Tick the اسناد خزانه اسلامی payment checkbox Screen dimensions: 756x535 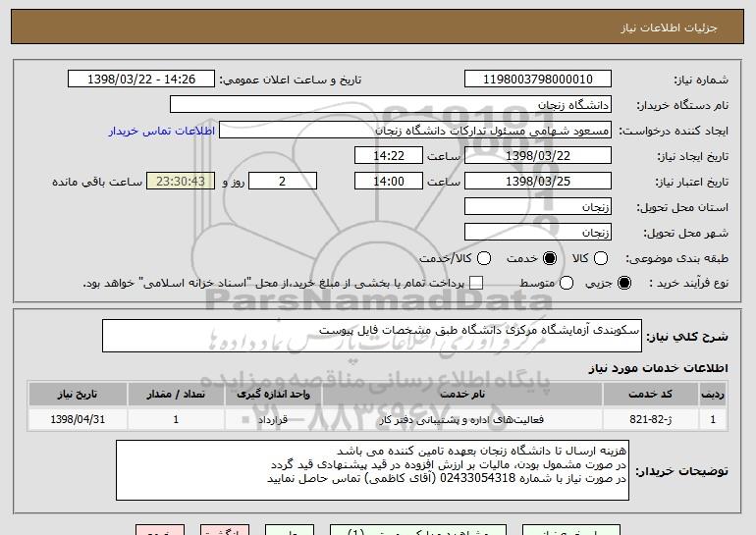coord(476,284)
